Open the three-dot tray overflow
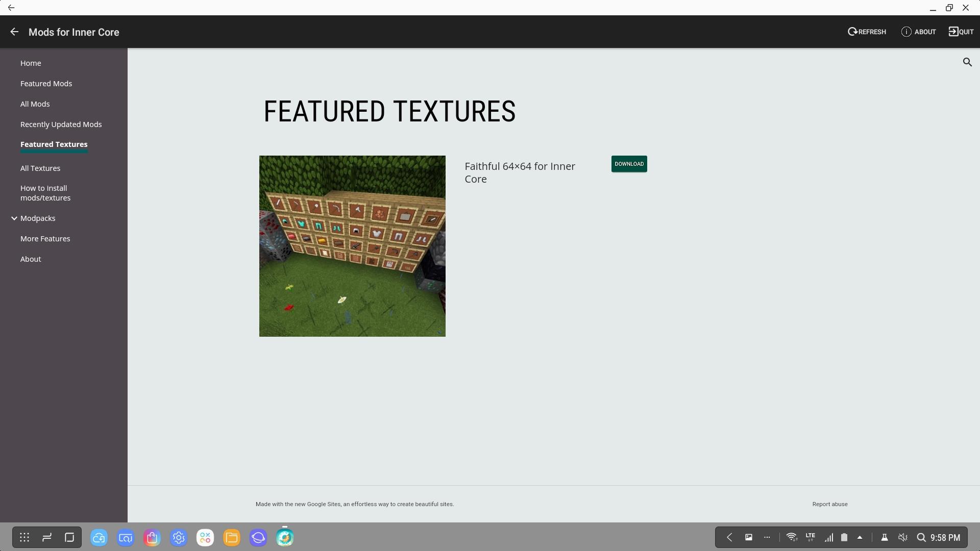The width and height of the screenshot is (980, 551). (767, 537)
